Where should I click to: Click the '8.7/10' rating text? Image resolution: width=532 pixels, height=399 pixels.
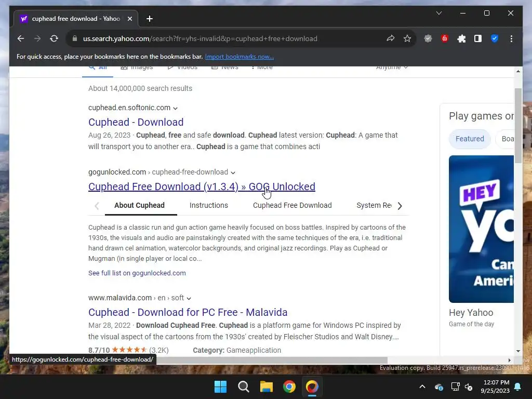tap(99, 350)
